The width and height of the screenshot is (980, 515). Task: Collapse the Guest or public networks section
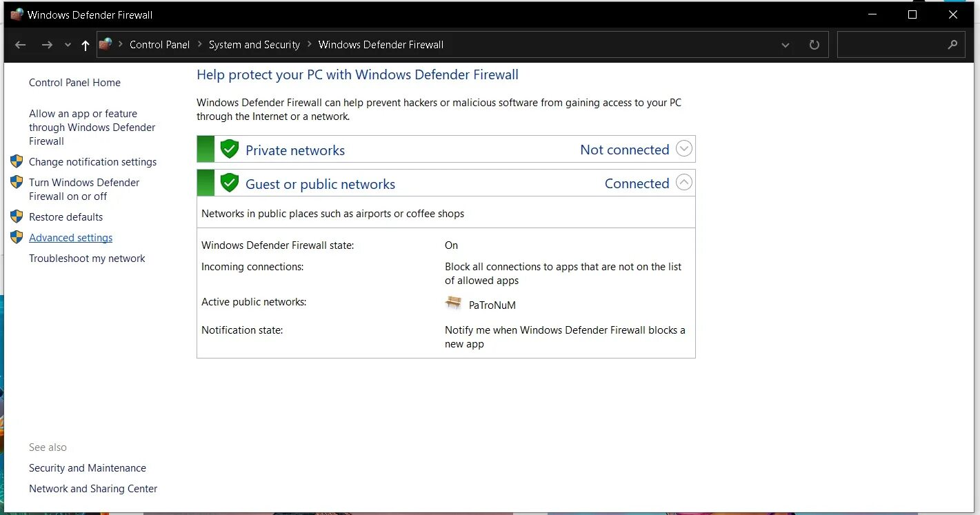[x=683, y=182]
